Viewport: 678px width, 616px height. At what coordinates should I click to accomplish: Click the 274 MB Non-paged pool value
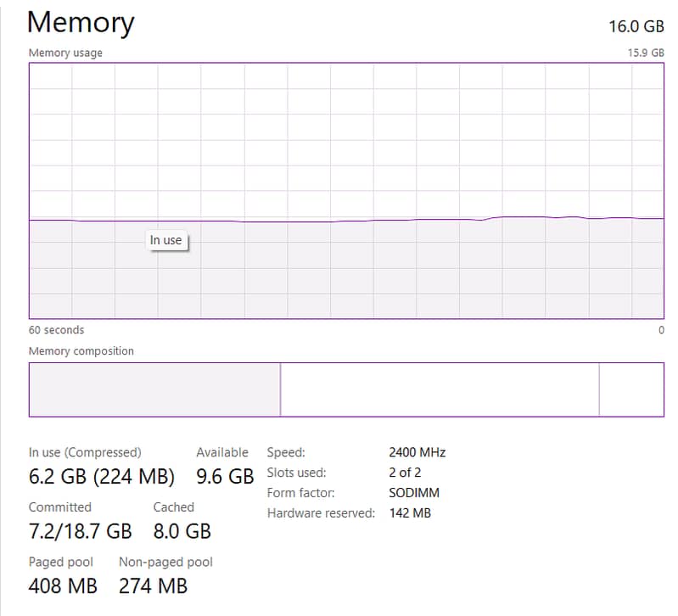coord(153,585)
